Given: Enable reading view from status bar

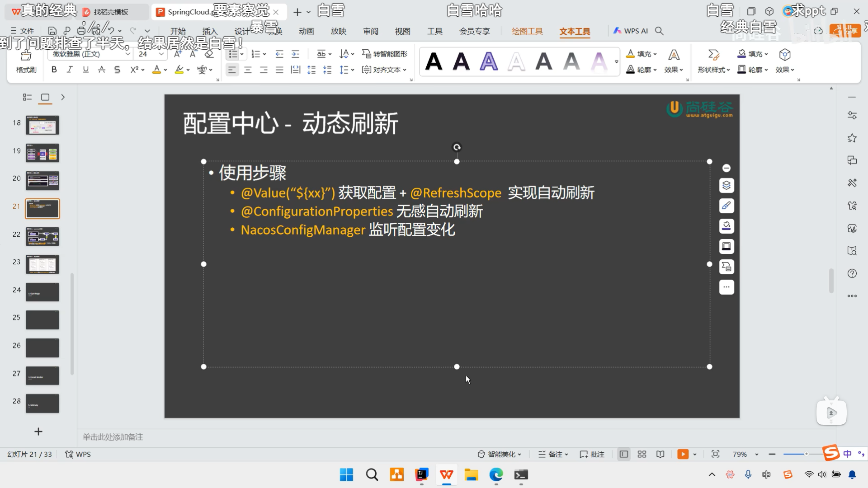Looking at the screenshot, I should tap(660, 454).
